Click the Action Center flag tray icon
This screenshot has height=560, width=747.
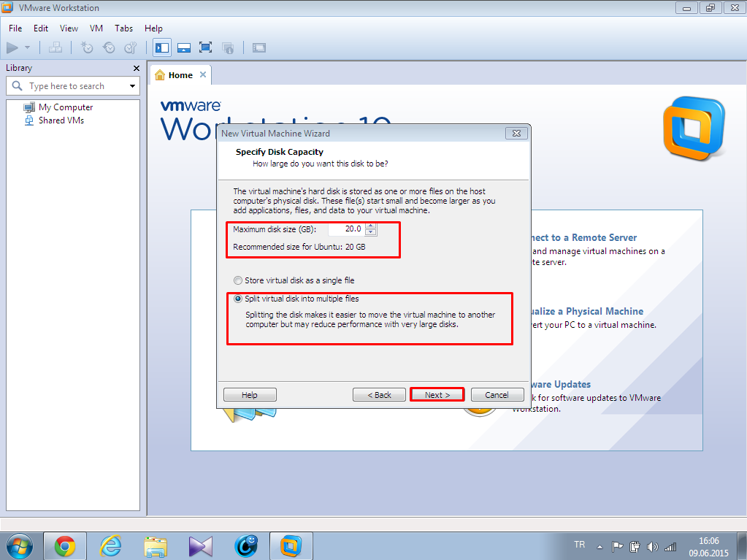point(617,546)
